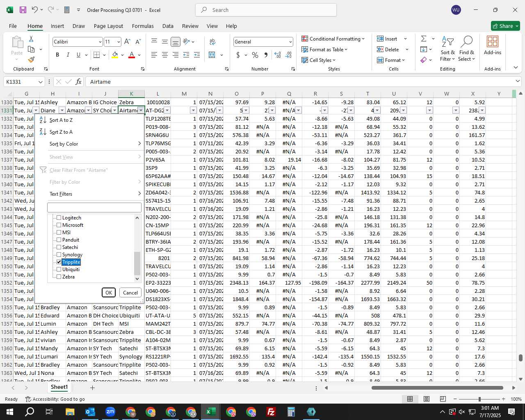525x420 pixels.
Task: Click the AutoSum sigma icon
Action: coord(424,39)
